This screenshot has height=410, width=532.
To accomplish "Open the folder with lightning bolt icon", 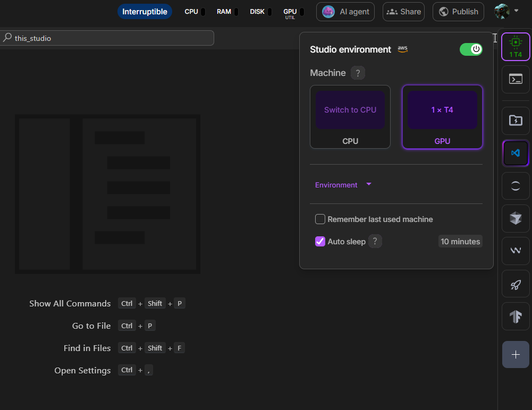I will point(515,120).
